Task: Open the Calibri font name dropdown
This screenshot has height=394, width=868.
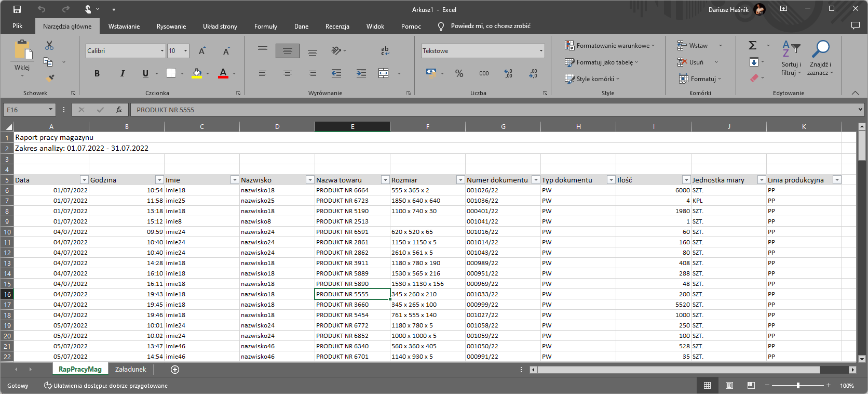Action: coord(162,51)
